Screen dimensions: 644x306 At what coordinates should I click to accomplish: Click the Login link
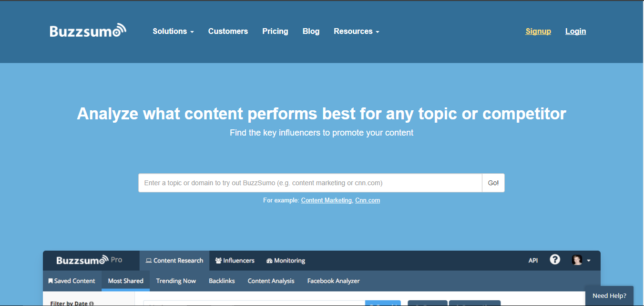575,32
